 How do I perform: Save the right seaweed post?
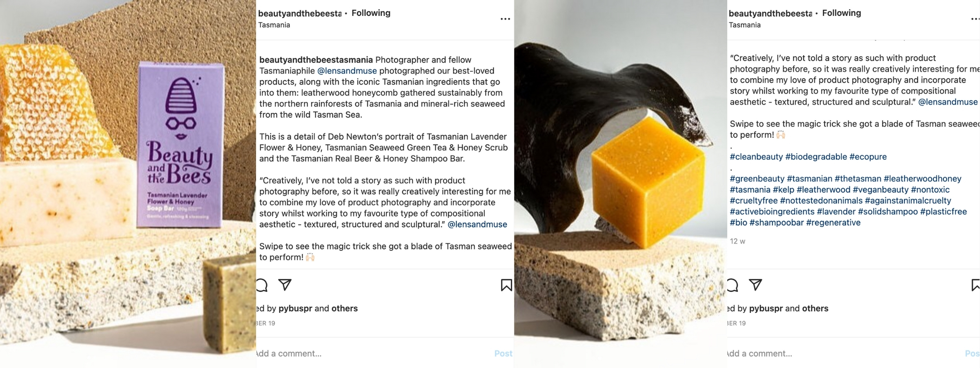tap(975, 285)
